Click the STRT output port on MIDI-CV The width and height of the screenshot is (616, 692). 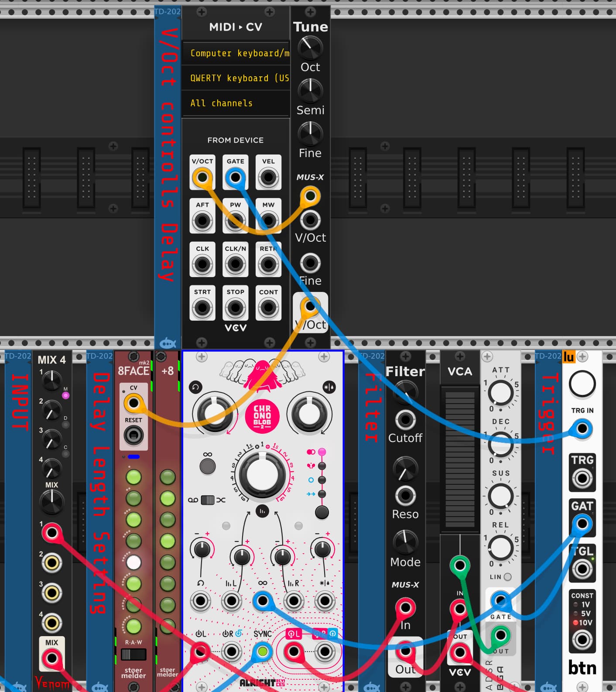[202, 308]
